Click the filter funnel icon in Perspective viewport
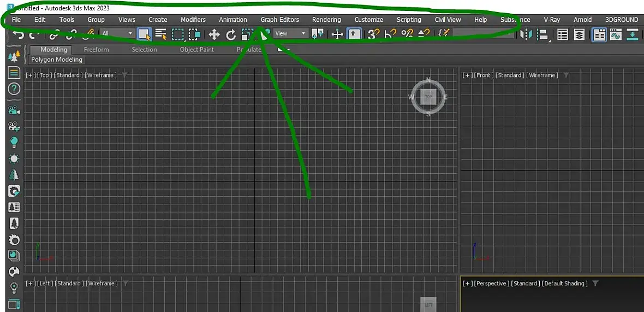The width and height of the screenshot is (644, 312). click(x=595, y=283)
